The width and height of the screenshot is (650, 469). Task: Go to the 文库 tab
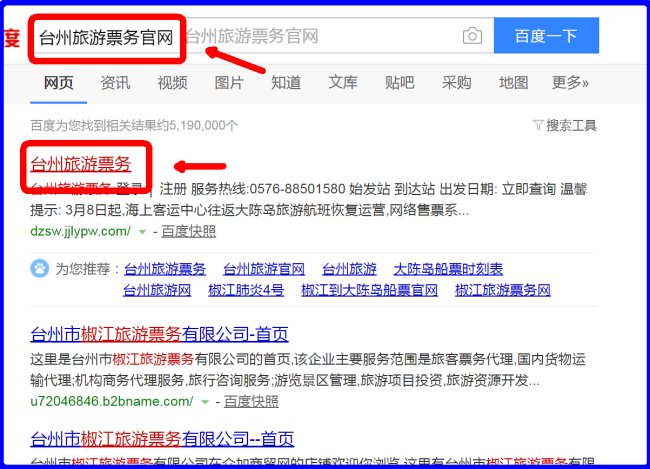343,83
